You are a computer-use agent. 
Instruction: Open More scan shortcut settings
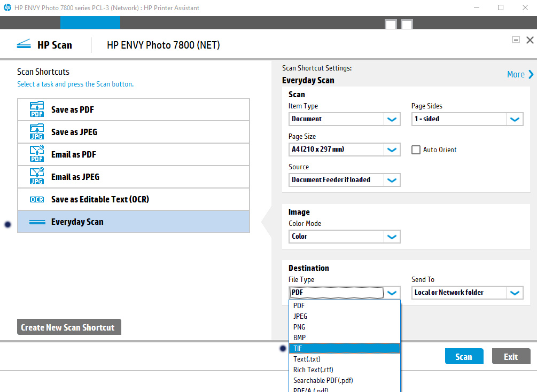click(x=519, y=74)
